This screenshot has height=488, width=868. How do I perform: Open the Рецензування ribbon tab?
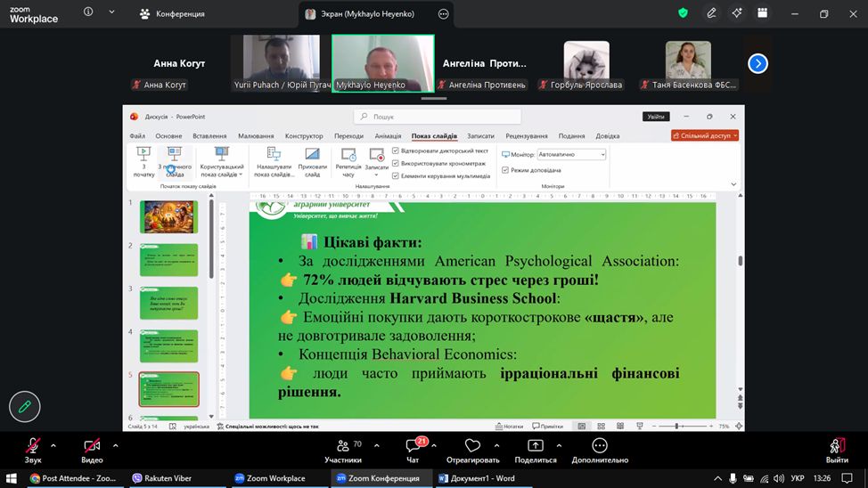(x=526, y=136)
